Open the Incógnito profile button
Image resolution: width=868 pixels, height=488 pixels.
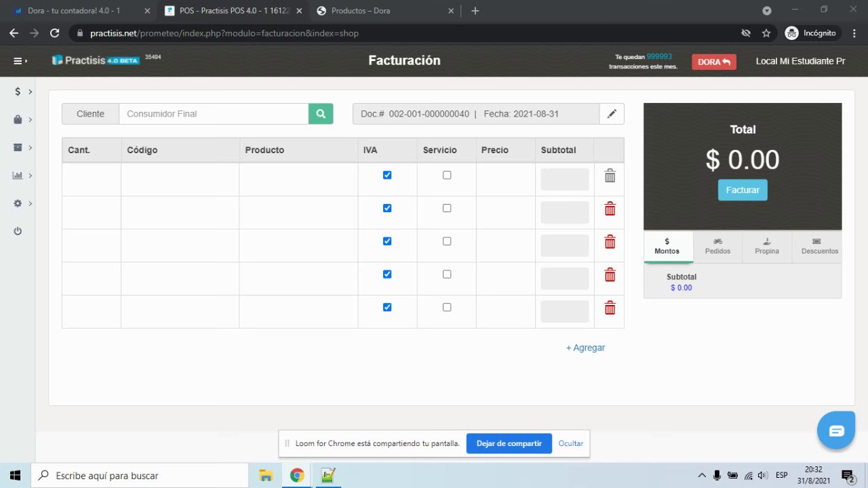pyautogui.click(x=811, y=33)
